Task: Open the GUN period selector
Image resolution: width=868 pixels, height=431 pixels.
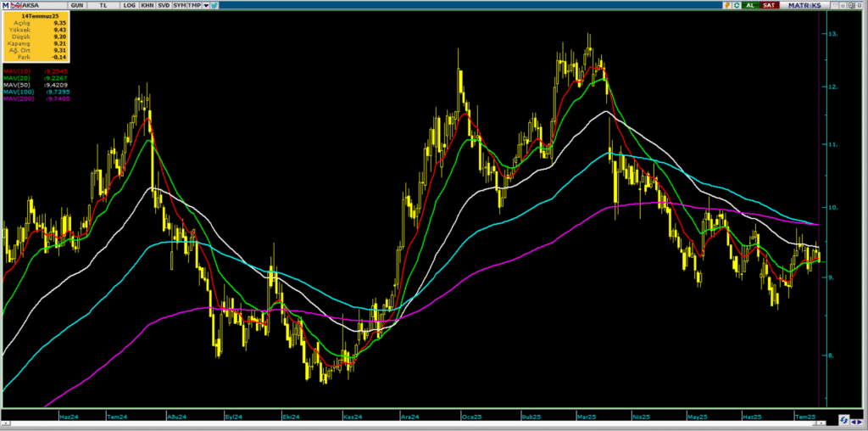Action: tap(77, 6)
